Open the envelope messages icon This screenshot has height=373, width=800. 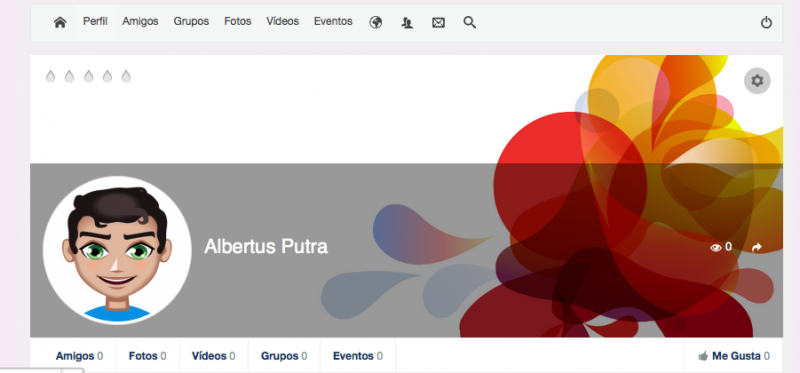click(x=438, y=22)
